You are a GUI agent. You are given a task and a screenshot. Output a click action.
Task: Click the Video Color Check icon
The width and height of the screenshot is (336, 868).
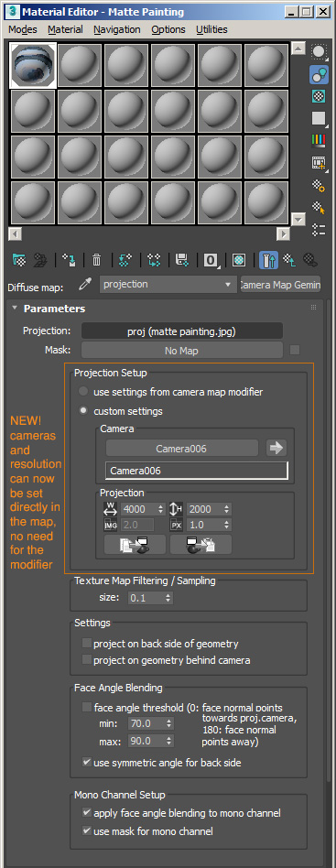tap(319, 140)
